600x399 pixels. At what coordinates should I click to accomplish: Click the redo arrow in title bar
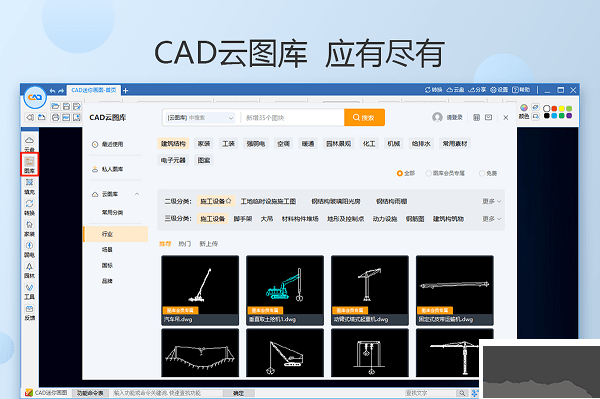[61, 91]
